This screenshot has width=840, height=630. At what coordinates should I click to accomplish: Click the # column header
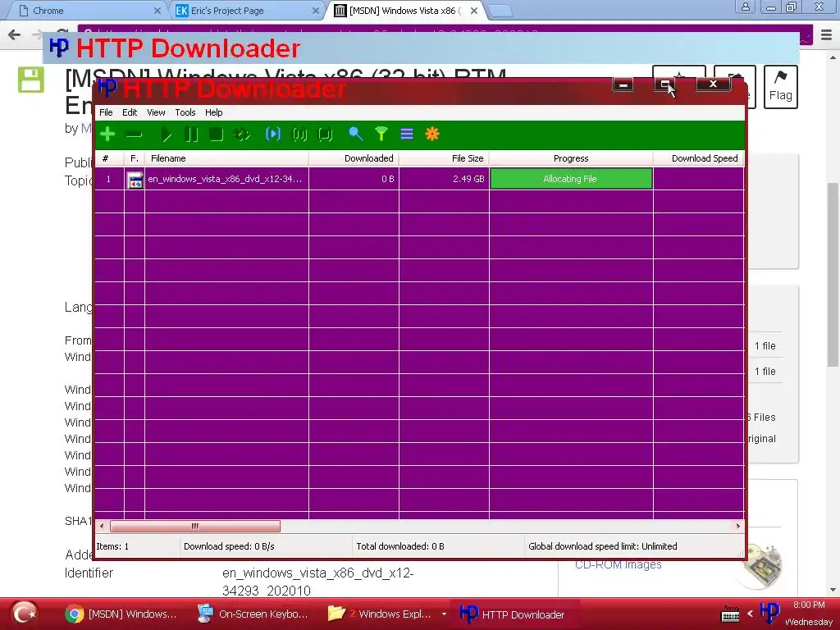tap(109, 158)
